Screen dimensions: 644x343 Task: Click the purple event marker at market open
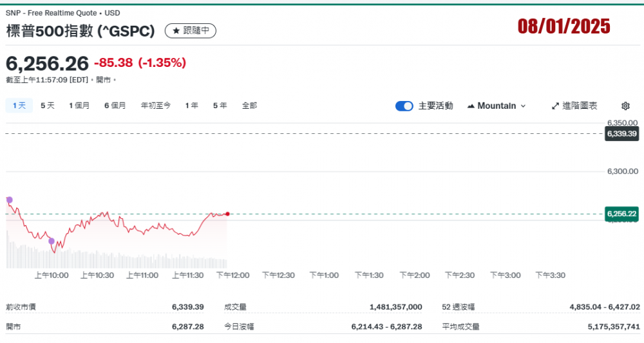(9, 200)
